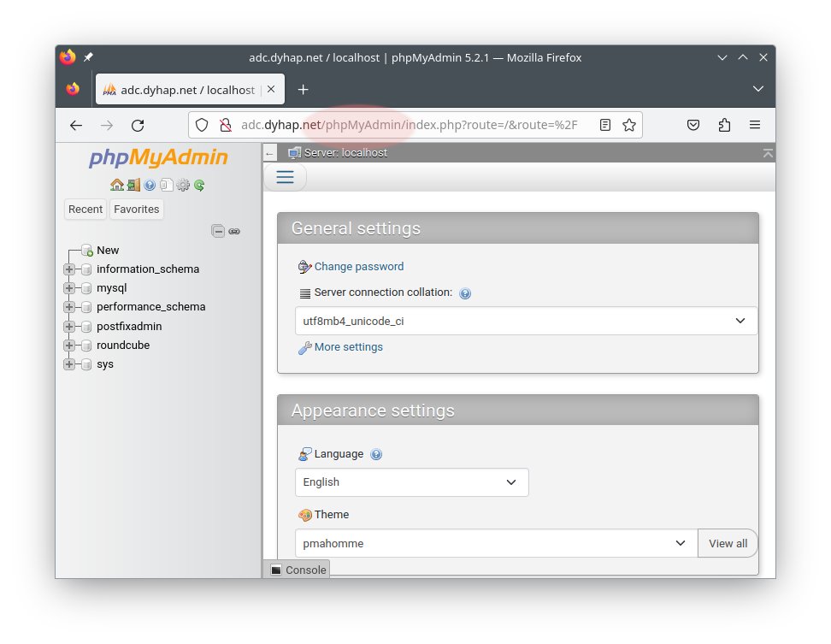Toggle the hamburger top menu button
The height and width of the screenshot is (644, 831).
click(285, 177)
